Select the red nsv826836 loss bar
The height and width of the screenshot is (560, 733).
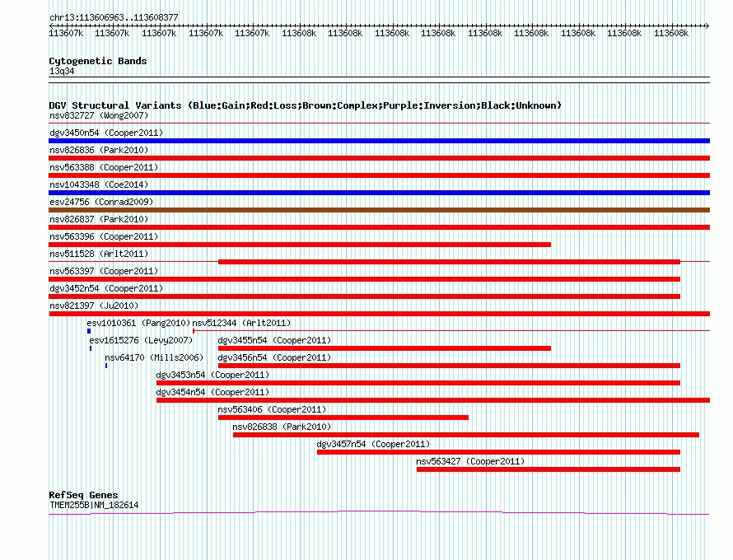pyautogui.click(x=379, y=158)
